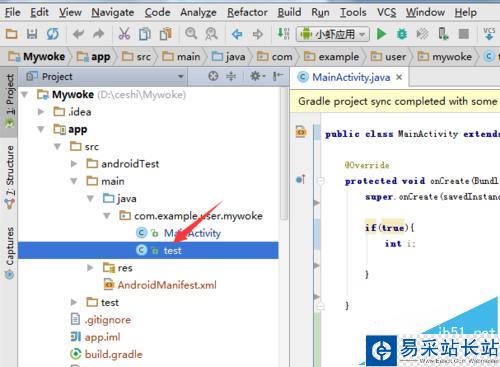Collapse the src folder

coord(57,147)
